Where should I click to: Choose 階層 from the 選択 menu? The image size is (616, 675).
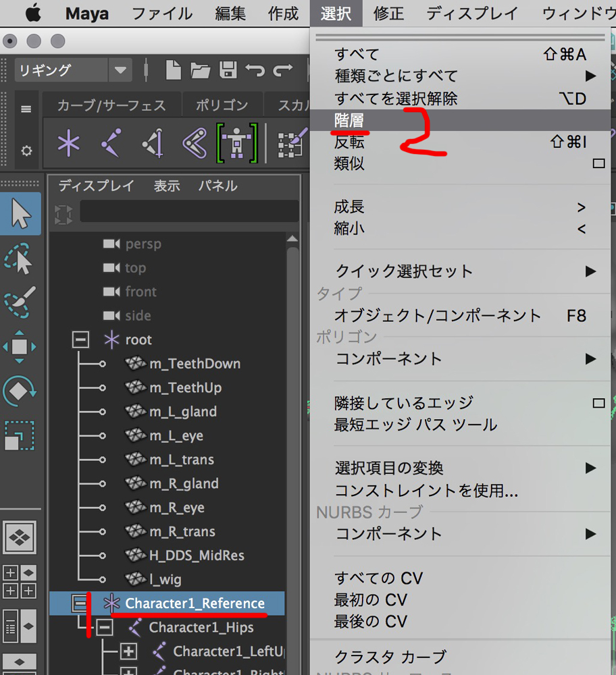(x=460, y=120)
